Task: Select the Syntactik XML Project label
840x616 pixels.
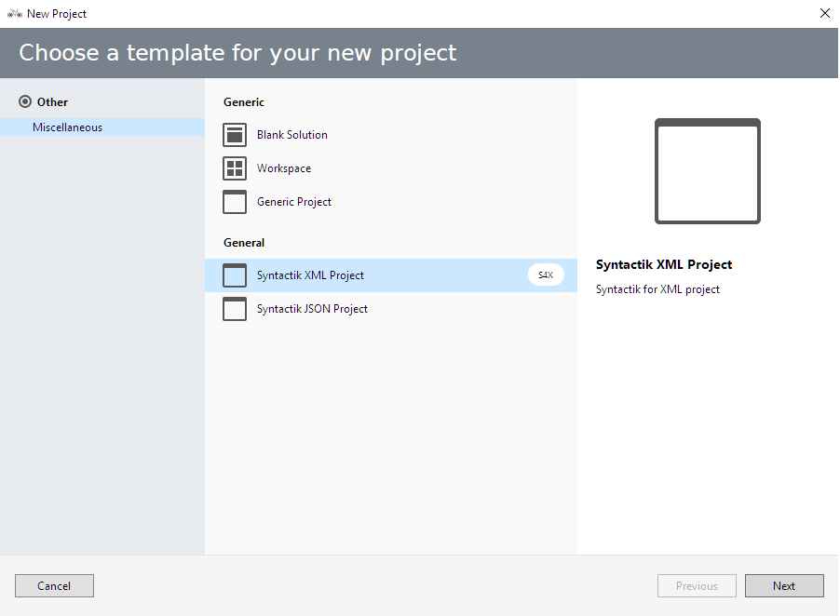Action: click(x=310, y=275)
